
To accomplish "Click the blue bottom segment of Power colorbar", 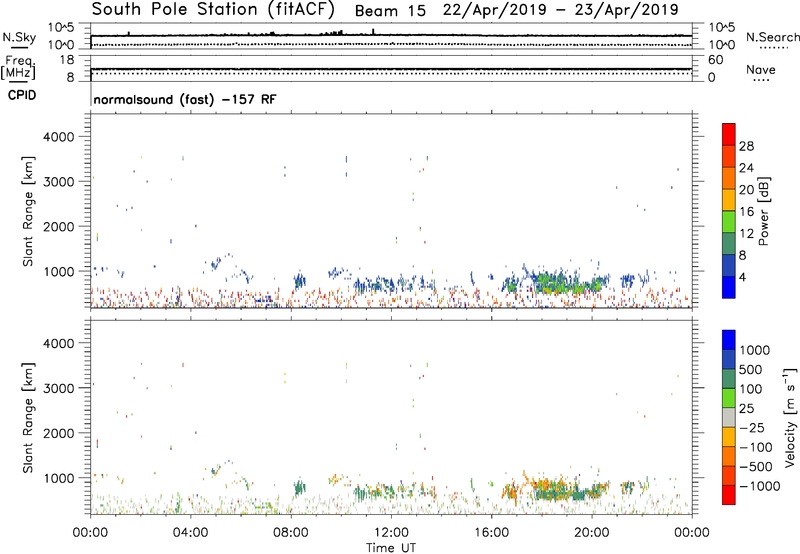I will tap(729, 287).
